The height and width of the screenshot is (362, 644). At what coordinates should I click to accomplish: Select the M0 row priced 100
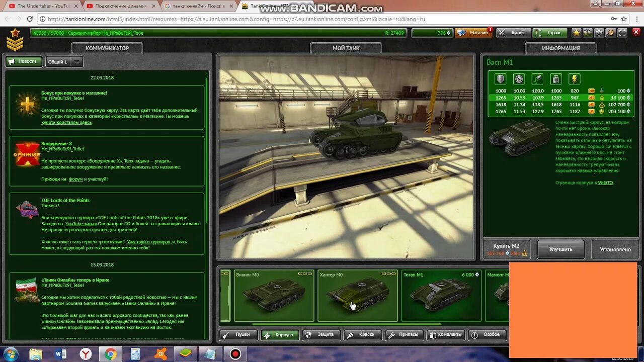pos(560,91)
